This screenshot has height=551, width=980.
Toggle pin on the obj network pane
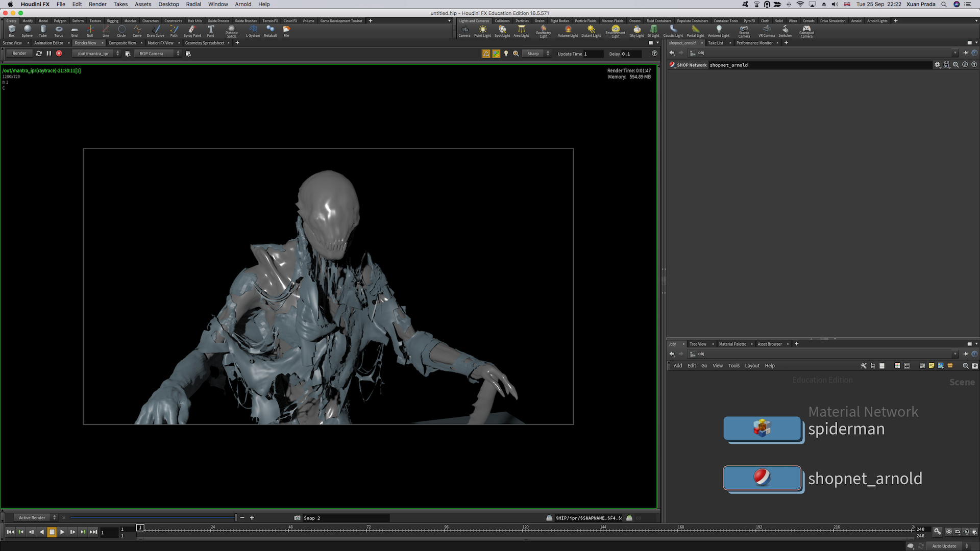coord(966,354)
